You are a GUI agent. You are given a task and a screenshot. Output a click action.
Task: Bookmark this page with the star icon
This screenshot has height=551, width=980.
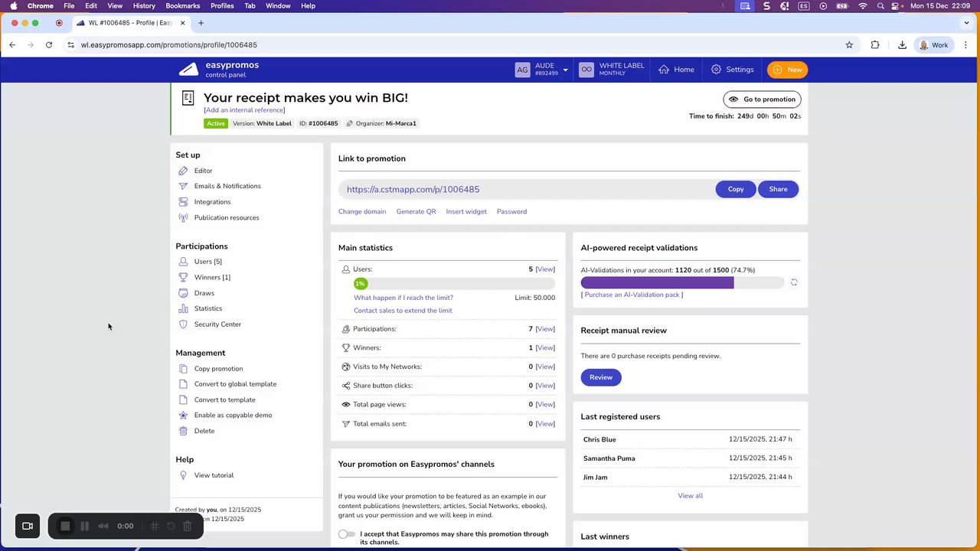point(849,45)
